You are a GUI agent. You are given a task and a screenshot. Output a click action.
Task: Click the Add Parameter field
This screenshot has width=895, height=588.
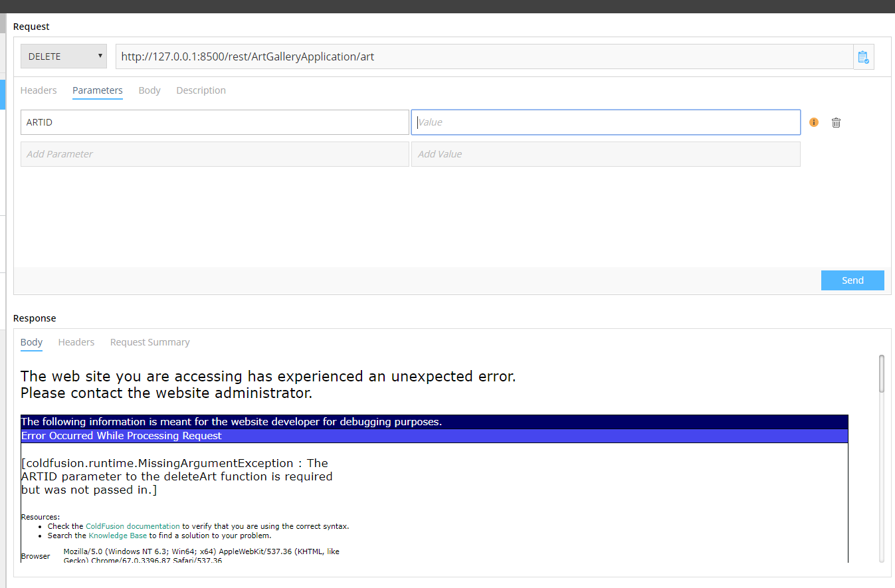coord(215,154)
